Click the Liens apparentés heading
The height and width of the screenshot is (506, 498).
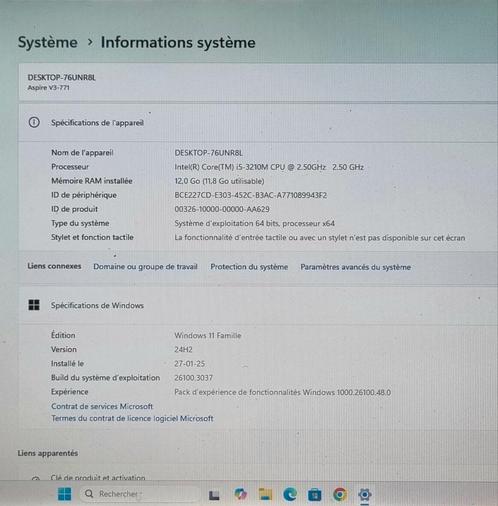[48, 453]
